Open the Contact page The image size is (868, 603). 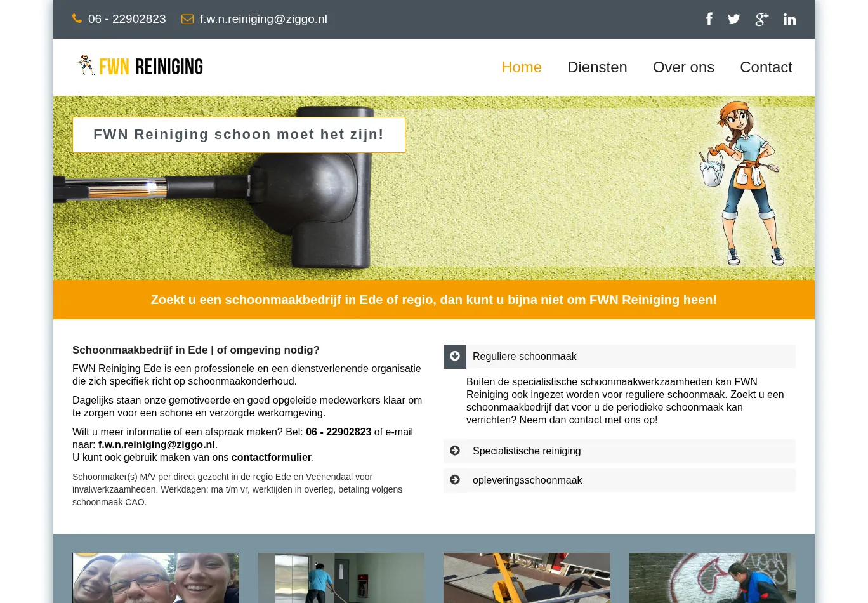click(x=766, y=67)
